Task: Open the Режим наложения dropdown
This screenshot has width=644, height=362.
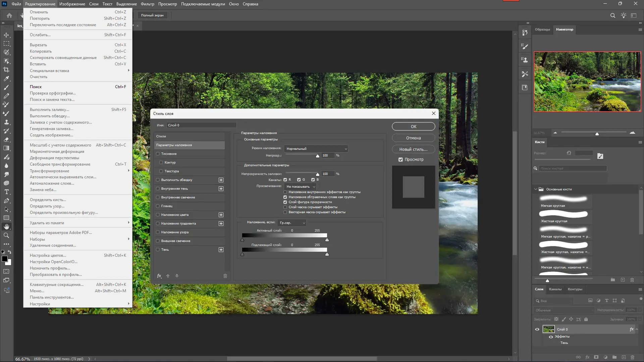Action: pos(315,148)
